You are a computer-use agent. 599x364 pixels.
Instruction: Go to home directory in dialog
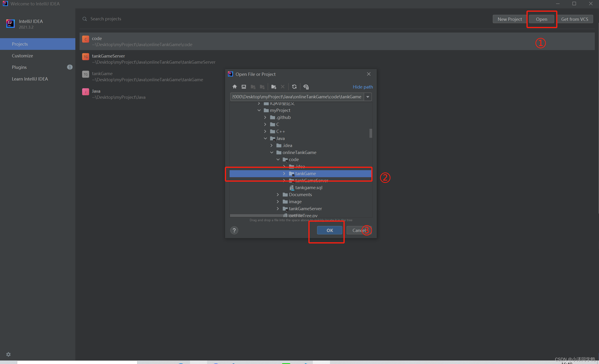(x=234, y=87)
